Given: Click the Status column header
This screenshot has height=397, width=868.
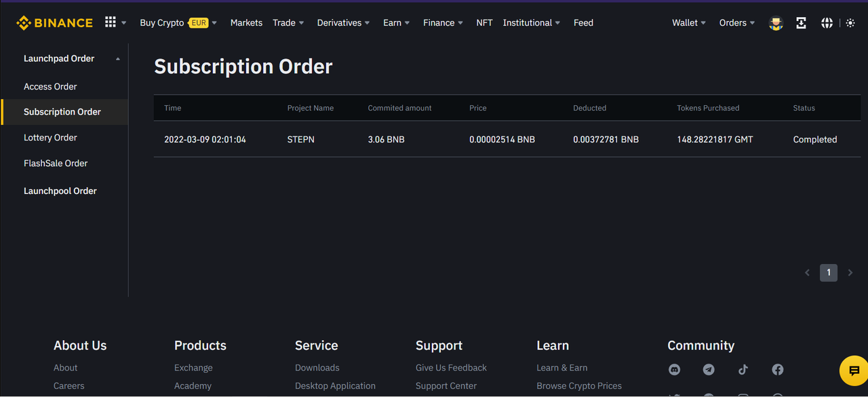Looking at the screenshot, I should click(x=804, y=108).
